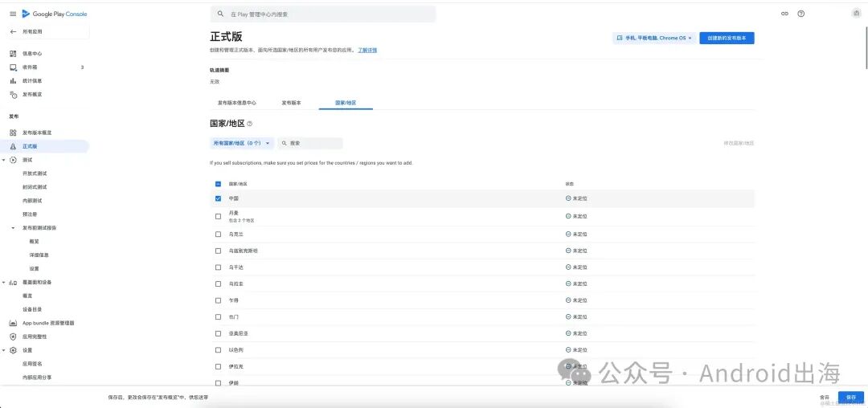Click the 发布版本概览 grid icon
Screen dimensions: 868x408
[14, 133]
